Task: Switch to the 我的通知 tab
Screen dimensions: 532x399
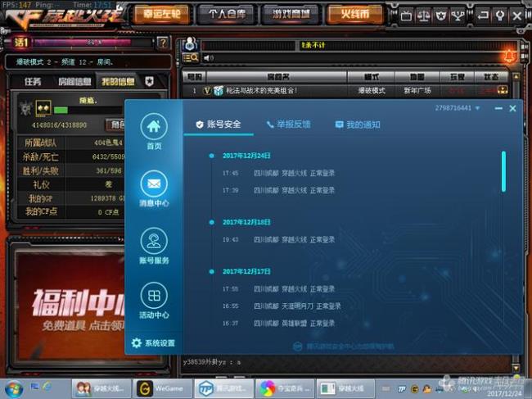Action: coord(358,125)
